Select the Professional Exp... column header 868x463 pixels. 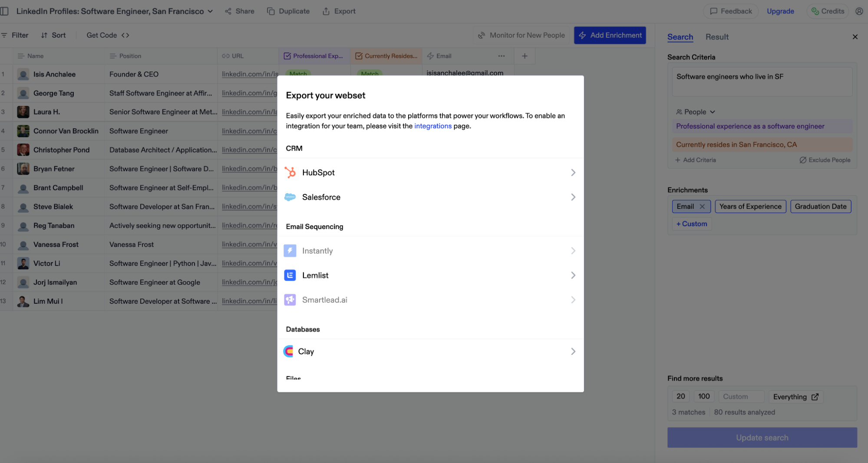tap(314, 56)
